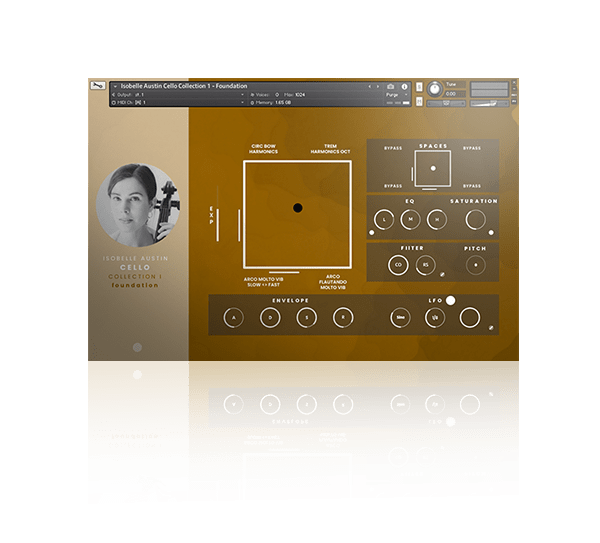The image size is (600, 543).
Task: Click the Tune knob
Action: (434, 89)
